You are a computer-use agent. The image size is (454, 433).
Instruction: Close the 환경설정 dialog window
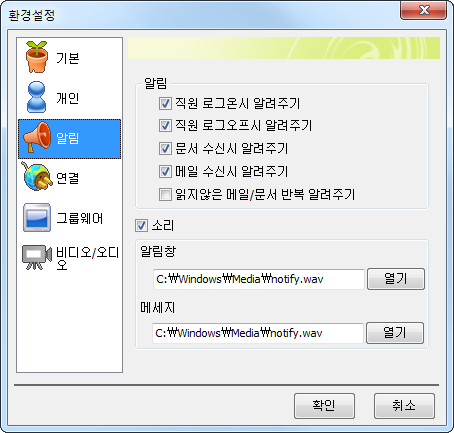(x=423, y=10)
